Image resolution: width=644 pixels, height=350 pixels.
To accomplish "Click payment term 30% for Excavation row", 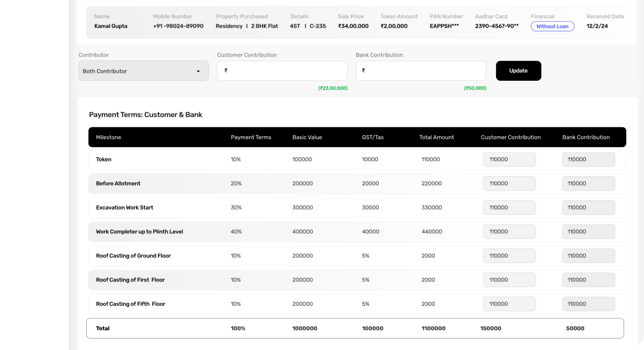I will point(236,208).
